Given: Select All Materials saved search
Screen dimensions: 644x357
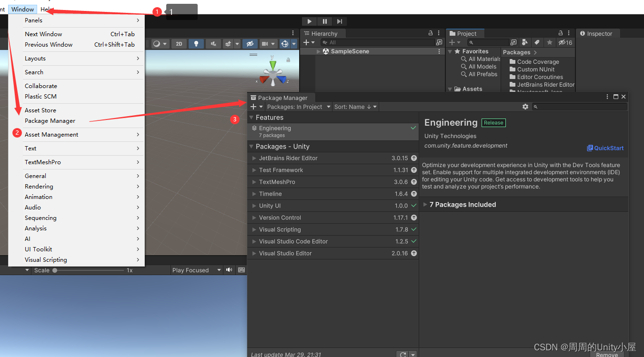Looking at the screenshot, I should [x=481, y=59].
